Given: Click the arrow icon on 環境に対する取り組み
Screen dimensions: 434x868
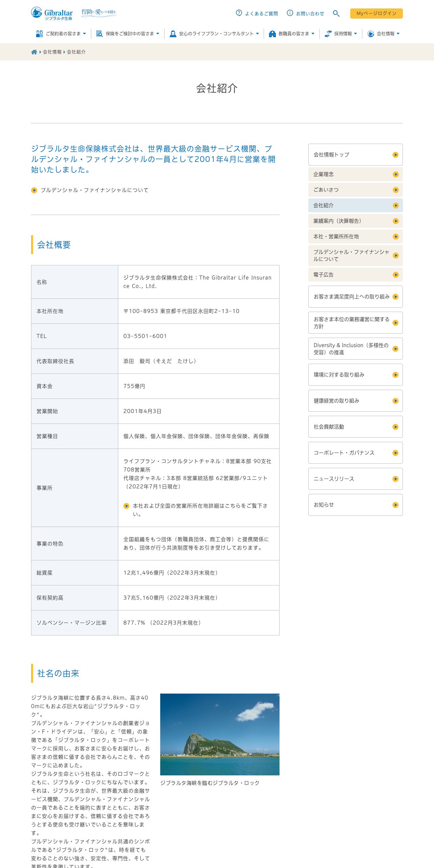Looking at the screenshot, I should [395, 375].
